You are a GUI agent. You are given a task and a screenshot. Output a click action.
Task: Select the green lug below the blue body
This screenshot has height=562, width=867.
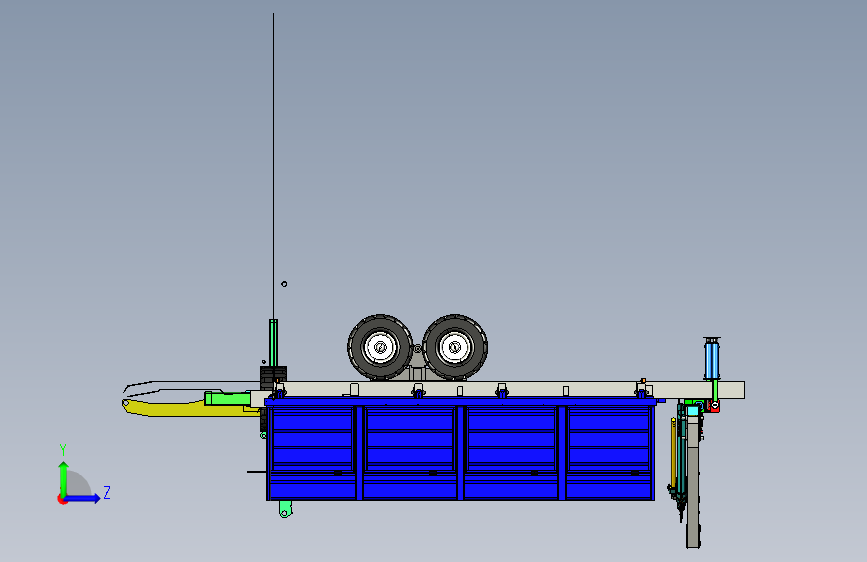(285, 509)
